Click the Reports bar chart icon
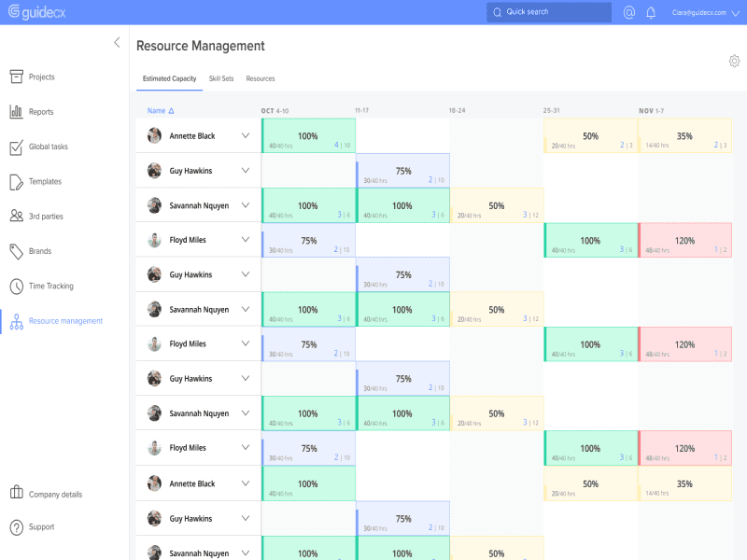The image size is (747, 560). (16, 111)
